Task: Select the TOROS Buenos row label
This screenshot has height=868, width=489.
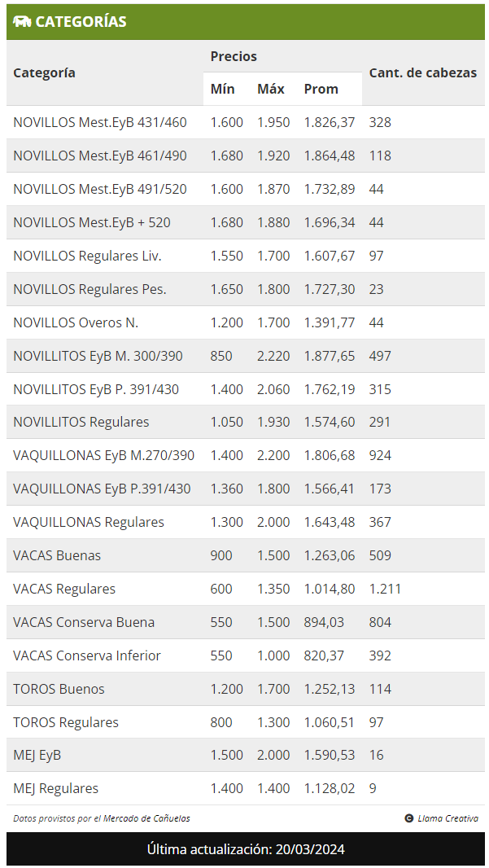Action: (x=59, y=689)
